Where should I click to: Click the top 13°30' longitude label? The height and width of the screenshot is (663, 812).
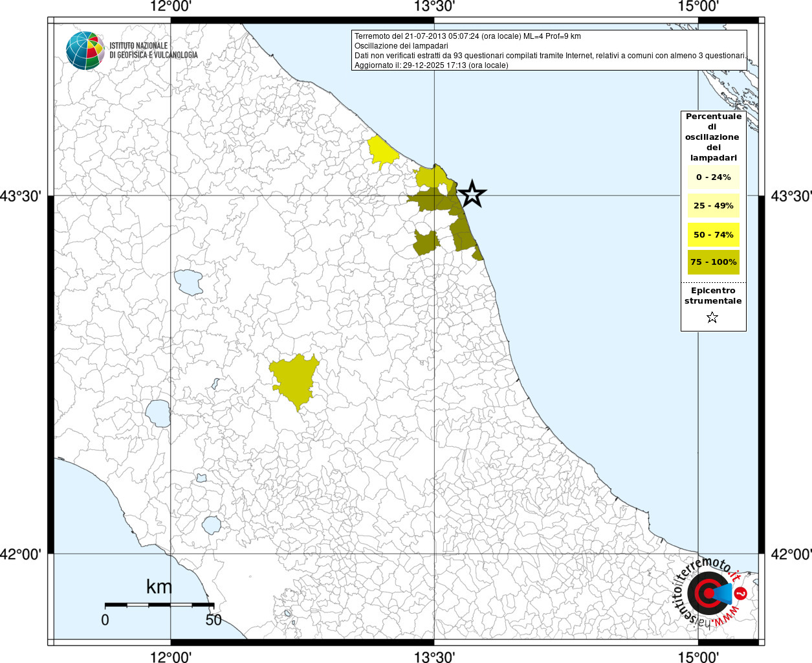[x=434, y=6]
